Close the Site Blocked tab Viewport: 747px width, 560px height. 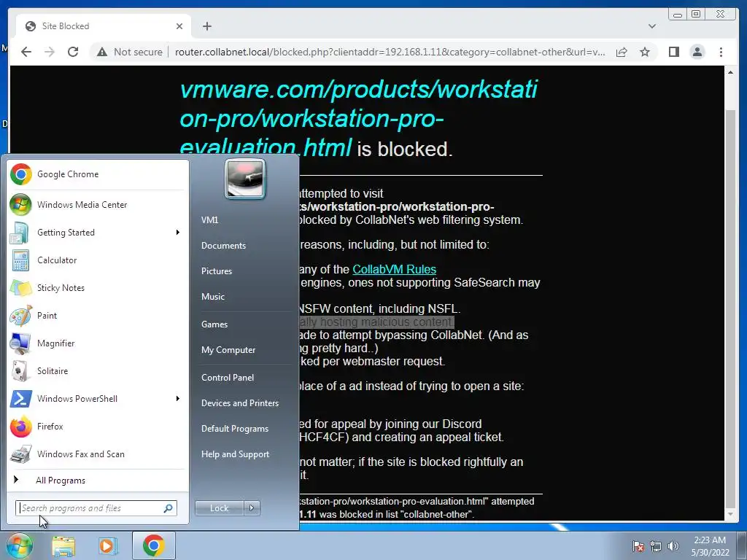(179, 26)
